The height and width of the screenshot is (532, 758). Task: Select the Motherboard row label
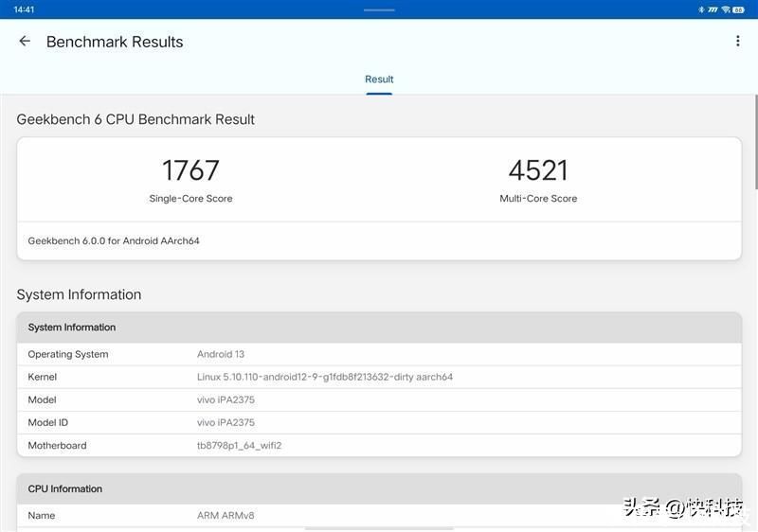(x=57, y=446)
